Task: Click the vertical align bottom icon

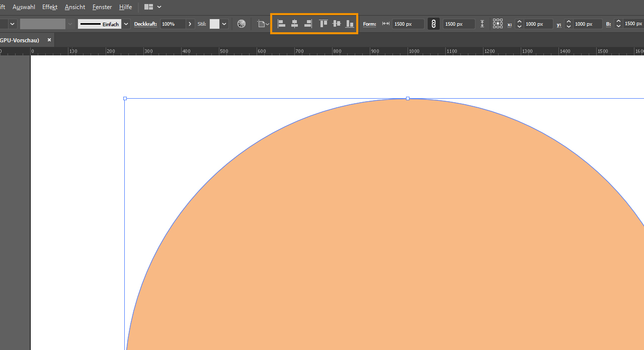Action: click(x=350, y=24)
